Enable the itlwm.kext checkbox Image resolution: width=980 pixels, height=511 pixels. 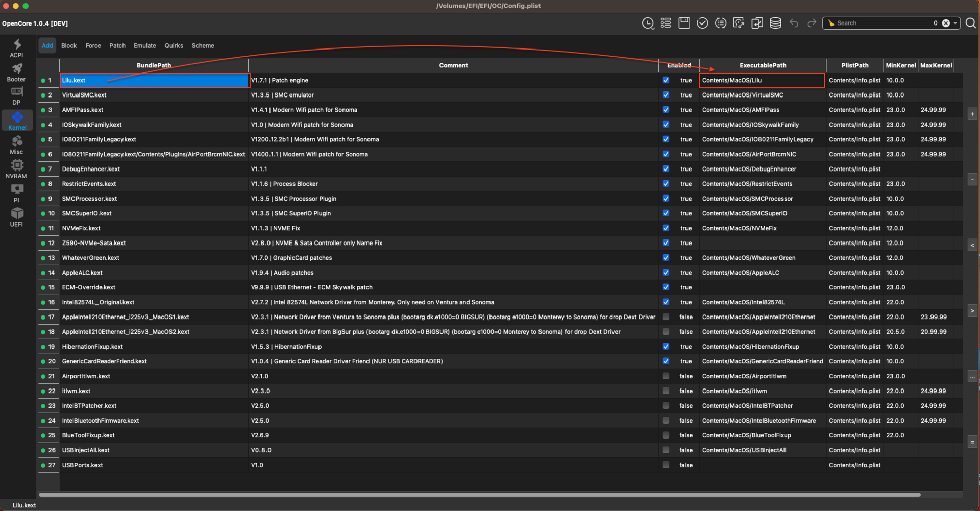click(x=666, y=391)
